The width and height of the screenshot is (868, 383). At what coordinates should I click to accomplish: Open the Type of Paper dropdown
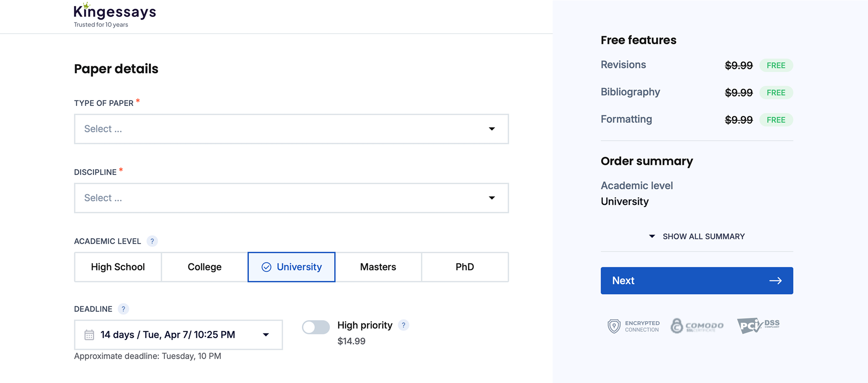tap(291, 129)
